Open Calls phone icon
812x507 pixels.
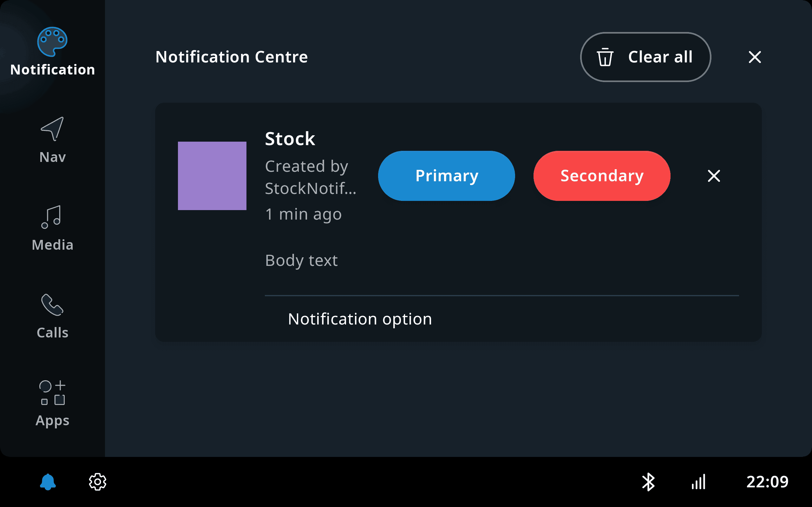pyautogui.click(x=52, y=305)
